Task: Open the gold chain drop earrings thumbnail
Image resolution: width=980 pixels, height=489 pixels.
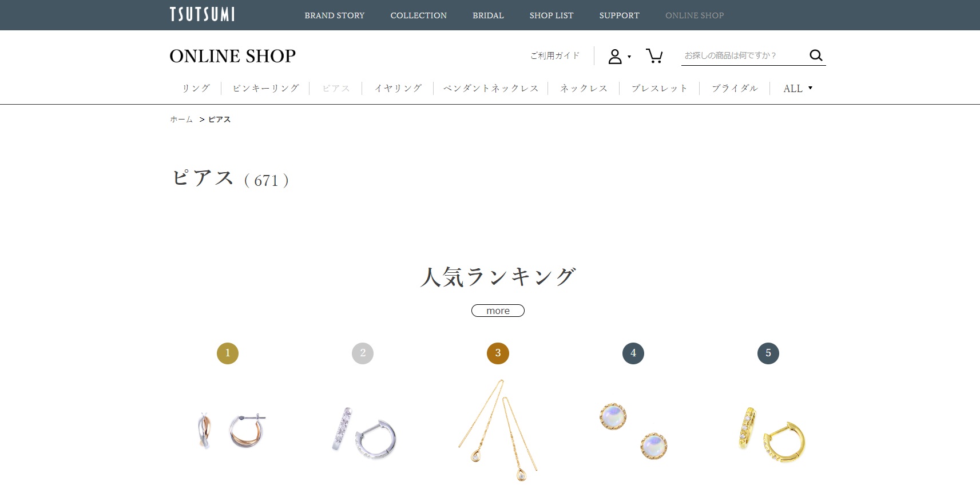Action: tap(498, 430)
